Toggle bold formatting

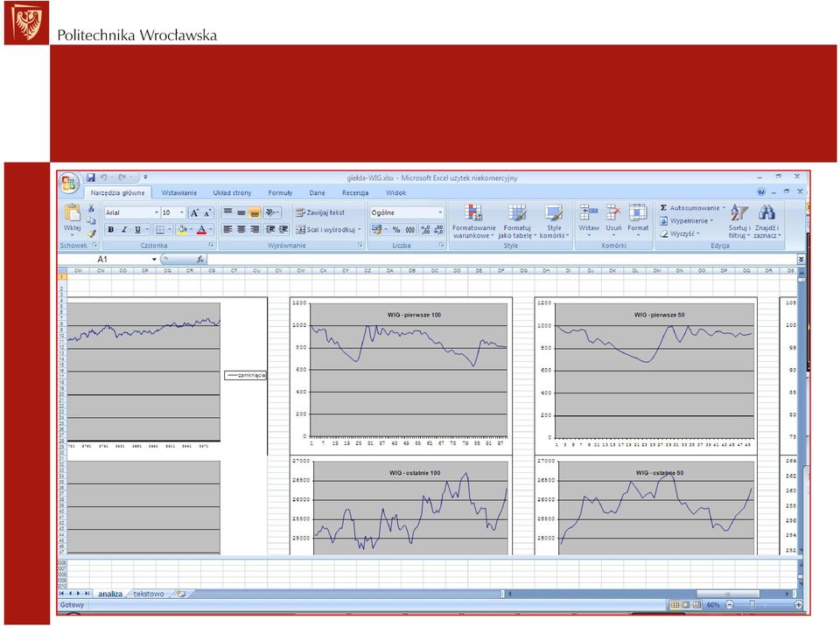pyautogui.click(x=111, y=230)
